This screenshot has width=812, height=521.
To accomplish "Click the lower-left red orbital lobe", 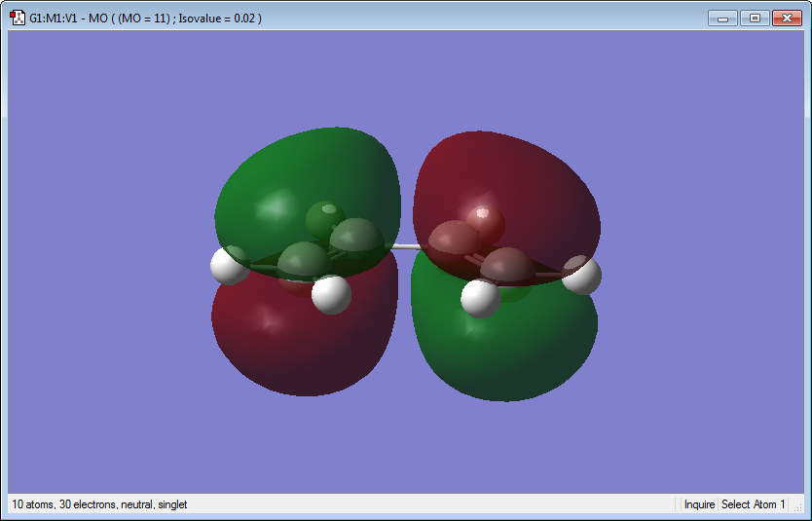I will click(306, 342).
